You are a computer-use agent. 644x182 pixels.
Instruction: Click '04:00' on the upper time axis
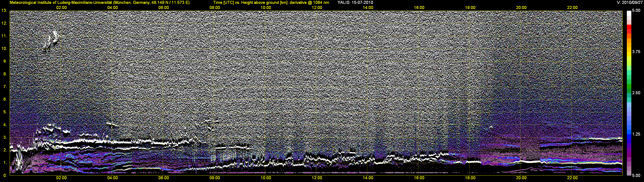112,7
